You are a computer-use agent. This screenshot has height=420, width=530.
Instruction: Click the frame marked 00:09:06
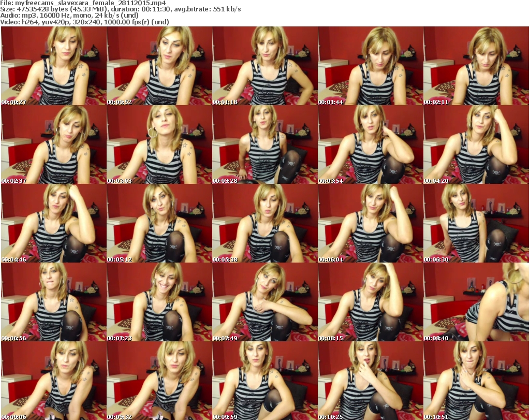[54, 381]
